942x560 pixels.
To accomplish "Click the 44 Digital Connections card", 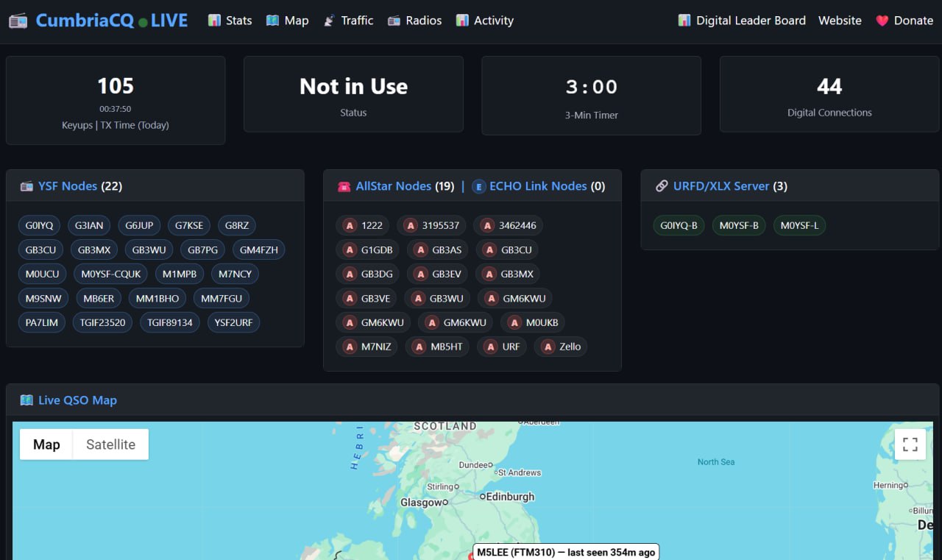I will click(x=829, y=94).
